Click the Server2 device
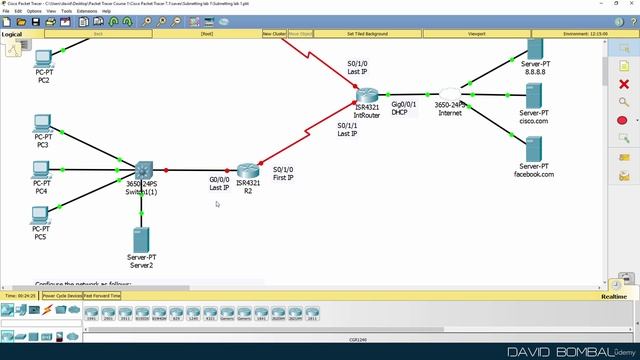The width and height of the screenshot is (640, 360). click(x=141, y=240)
